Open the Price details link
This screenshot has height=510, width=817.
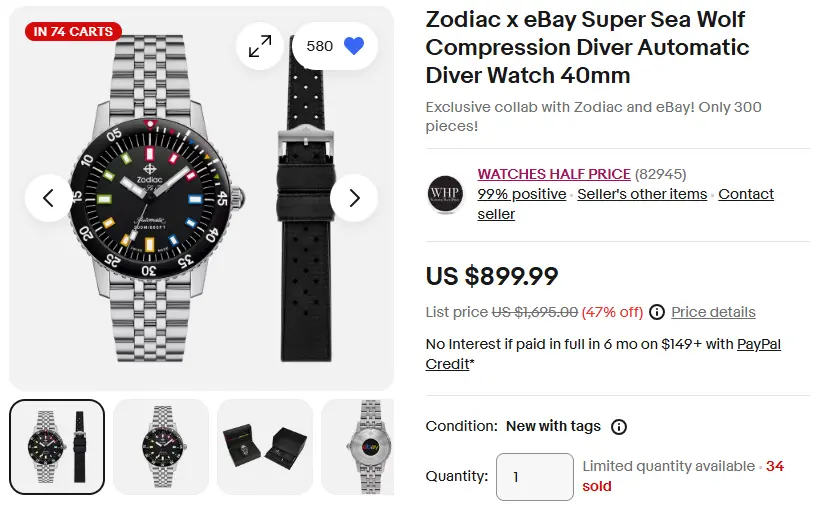(713, 312)
